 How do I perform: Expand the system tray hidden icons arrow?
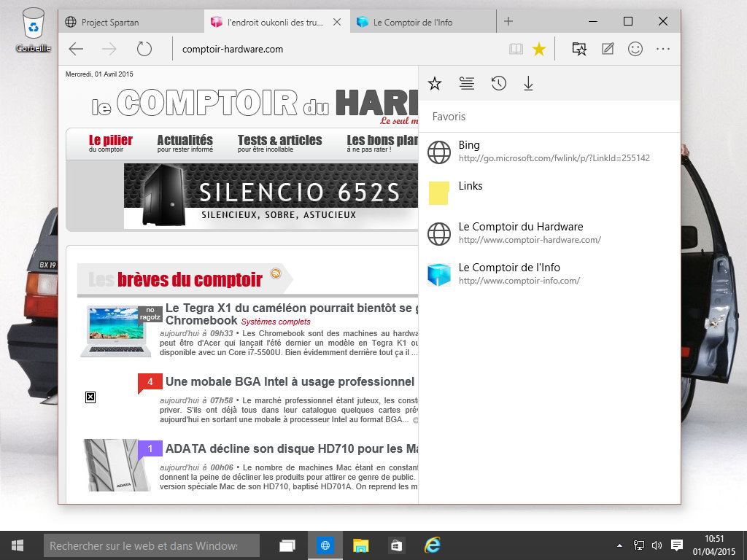coord(620,545)
